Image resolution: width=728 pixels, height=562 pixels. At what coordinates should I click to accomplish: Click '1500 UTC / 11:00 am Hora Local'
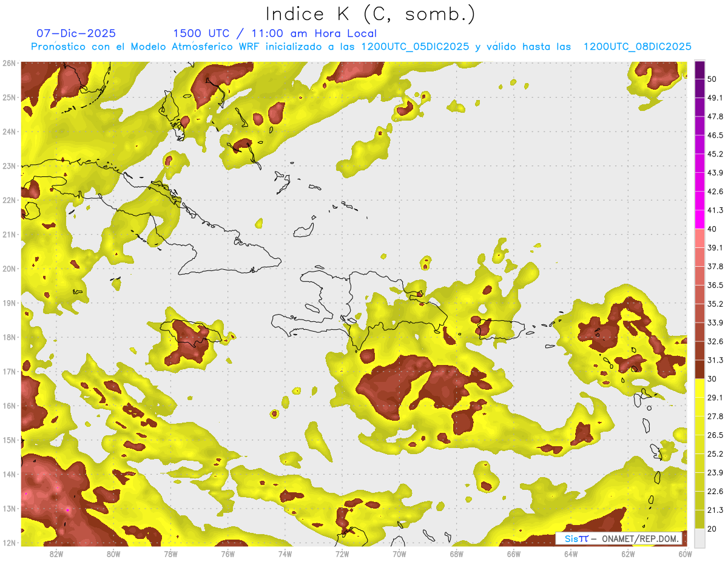pos(275,33)
